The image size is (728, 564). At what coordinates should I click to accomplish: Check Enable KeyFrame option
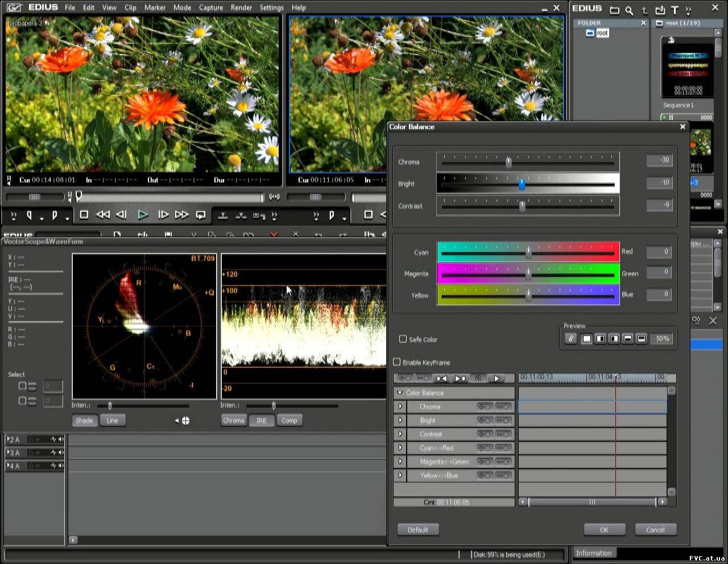397,362
